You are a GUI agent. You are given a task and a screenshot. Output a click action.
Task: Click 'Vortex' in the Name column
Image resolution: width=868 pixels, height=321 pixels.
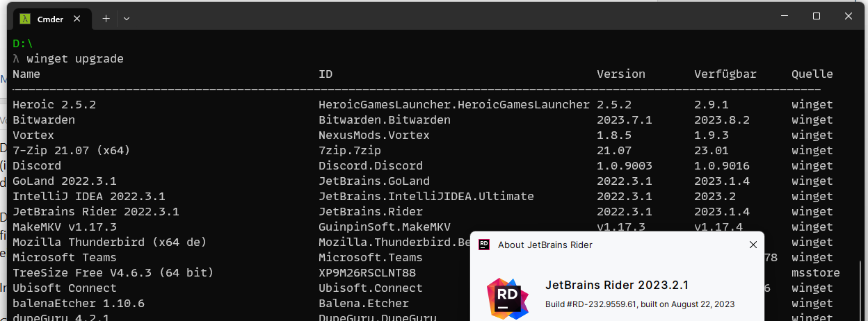[33, 135]
